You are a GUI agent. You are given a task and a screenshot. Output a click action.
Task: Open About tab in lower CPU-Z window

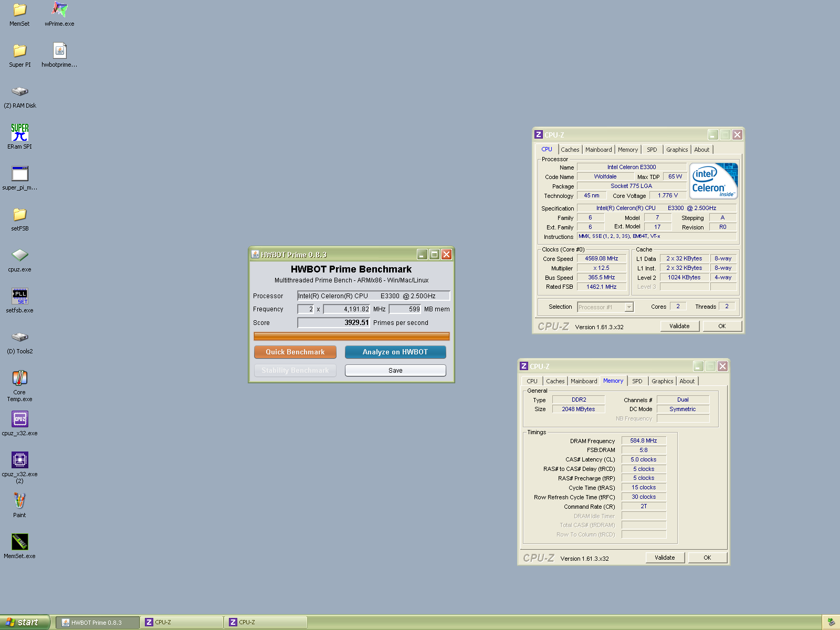point(687,381)
